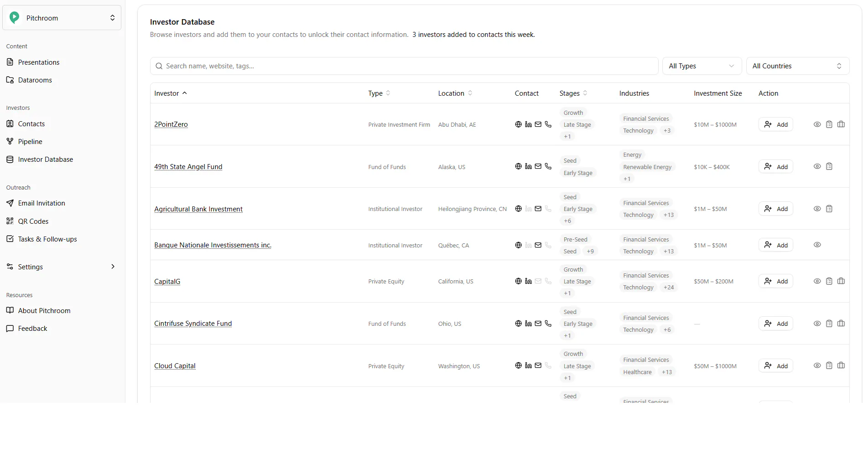
Task: Click the email icon for Cloud Capital
Action: click(538, 365)
